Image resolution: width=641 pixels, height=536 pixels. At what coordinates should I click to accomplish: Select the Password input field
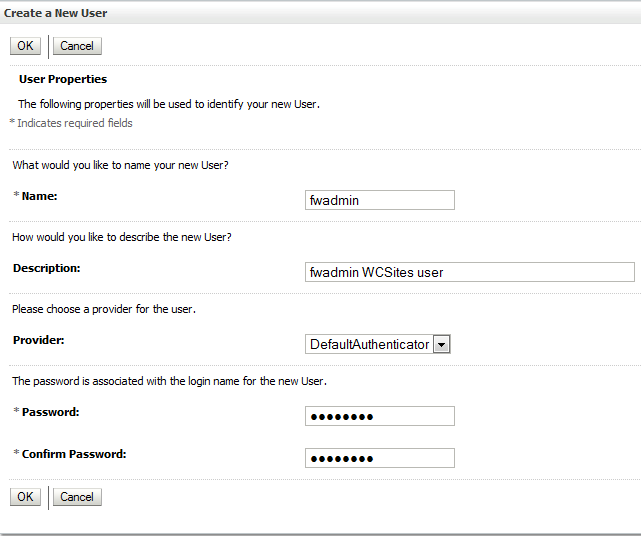pyautogui.click(x=380, y=416)
